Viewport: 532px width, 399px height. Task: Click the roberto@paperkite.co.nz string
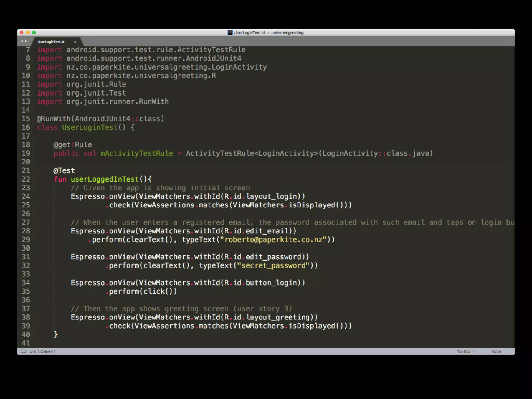tap(273, 240)
